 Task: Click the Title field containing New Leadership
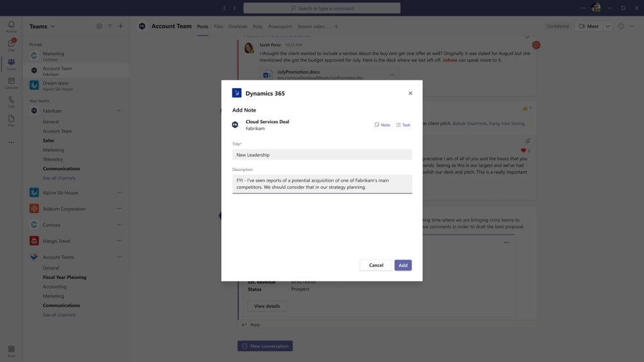point(322,155)
